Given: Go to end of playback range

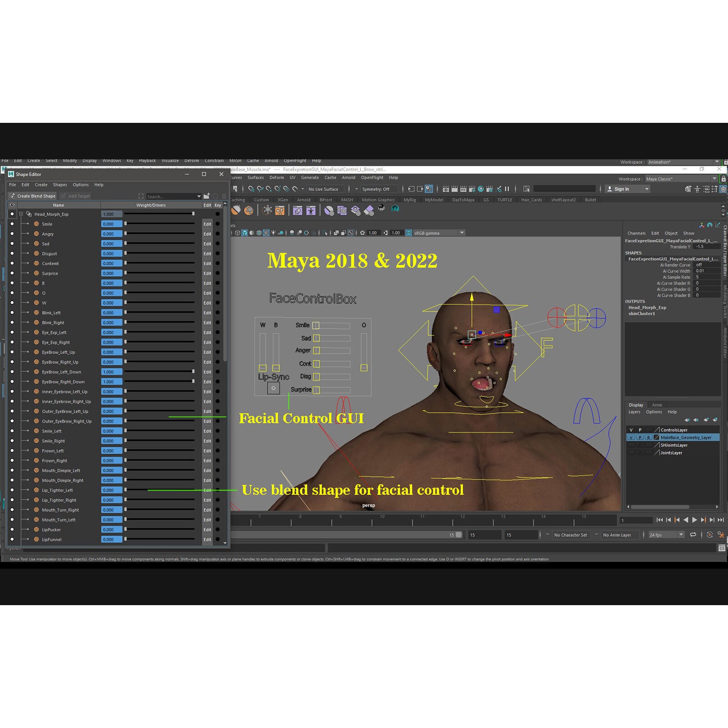Looking at the screenshot, I should (x=721, y=520).
